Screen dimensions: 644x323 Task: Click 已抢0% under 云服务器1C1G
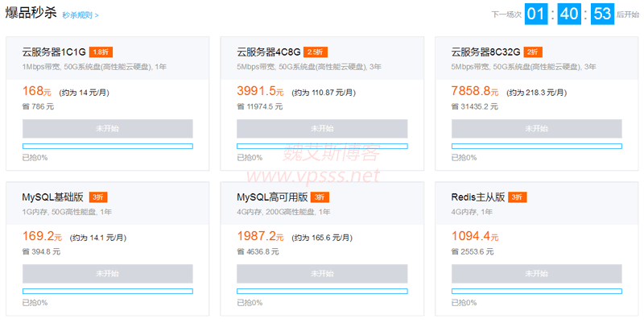[x=35, y=158]
